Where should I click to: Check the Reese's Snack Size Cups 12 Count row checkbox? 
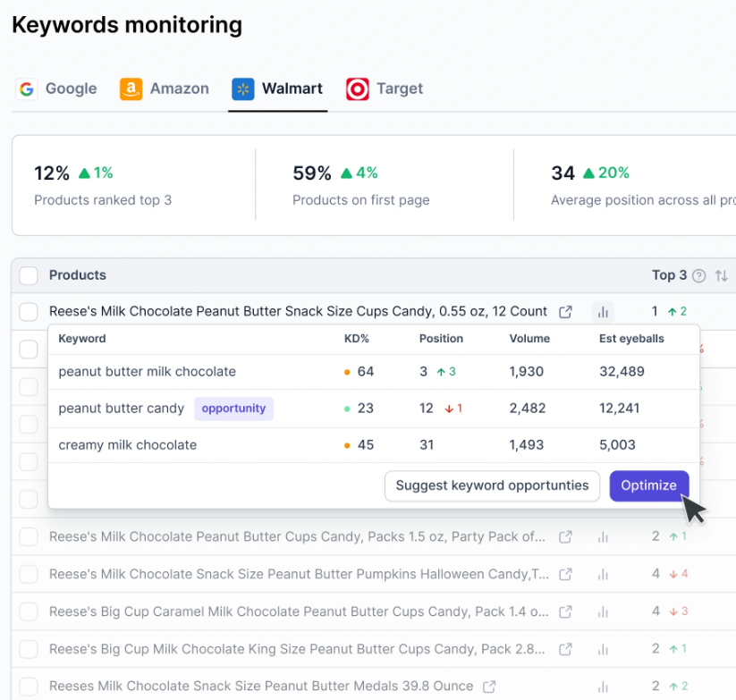point(29,311)
